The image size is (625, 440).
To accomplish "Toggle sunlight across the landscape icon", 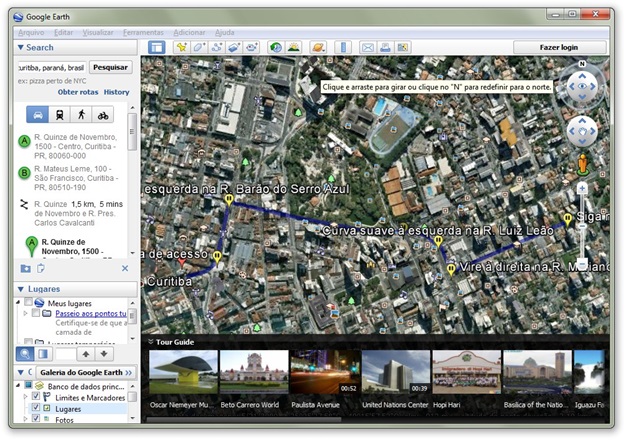I will pos(294,47).
